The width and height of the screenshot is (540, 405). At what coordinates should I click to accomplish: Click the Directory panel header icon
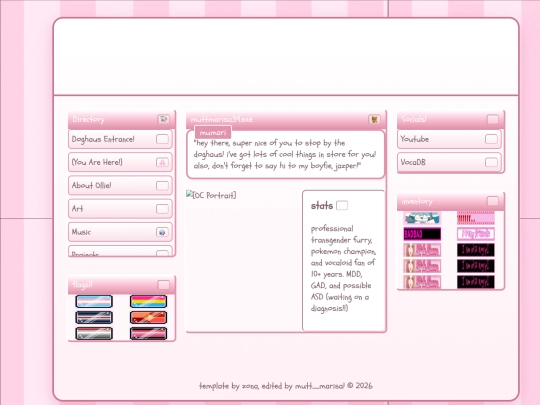pyautogui.click(x=164, y=119)
